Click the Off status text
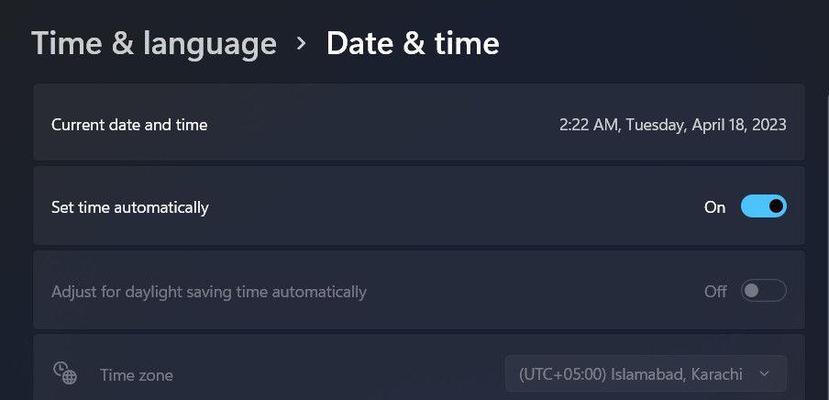 pyautogui.click(x=715, y=291)
